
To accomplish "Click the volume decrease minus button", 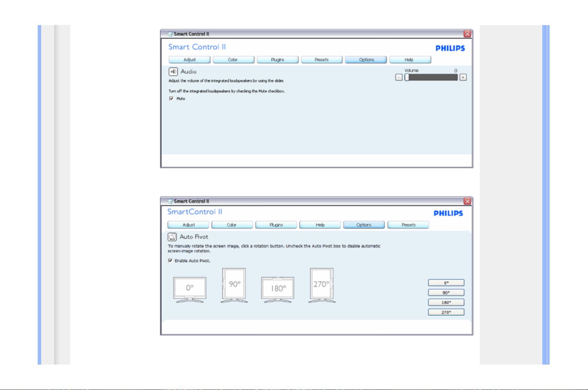I will tap(399, 77).
